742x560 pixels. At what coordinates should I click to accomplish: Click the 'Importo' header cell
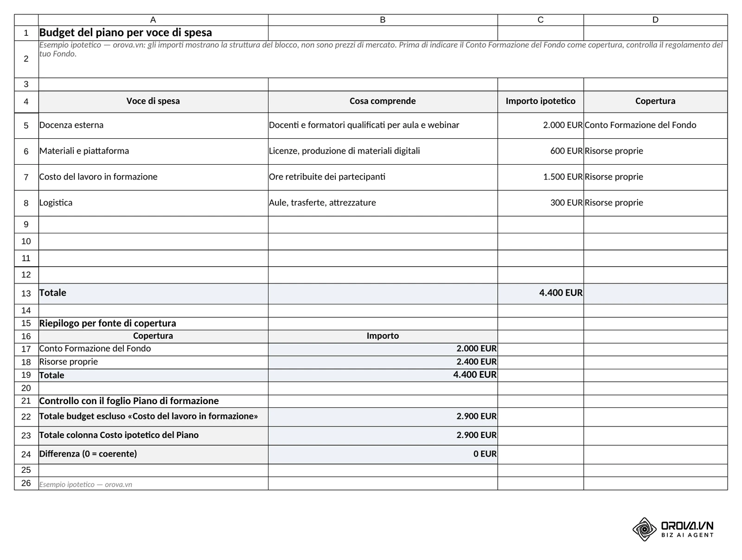coord(383,336)
